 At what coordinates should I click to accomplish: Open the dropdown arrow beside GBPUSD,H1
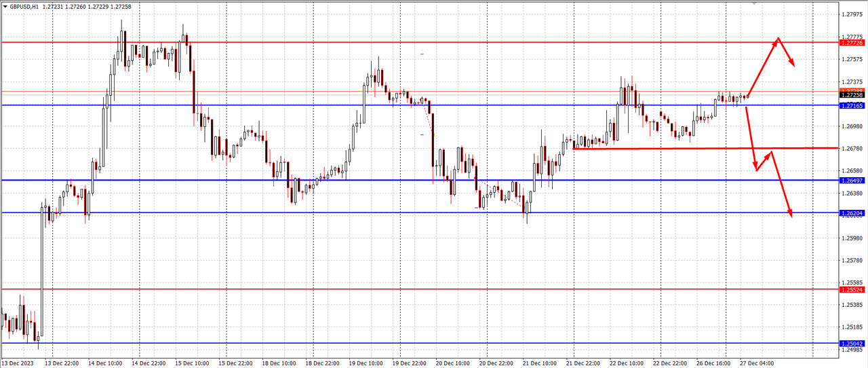5,6
